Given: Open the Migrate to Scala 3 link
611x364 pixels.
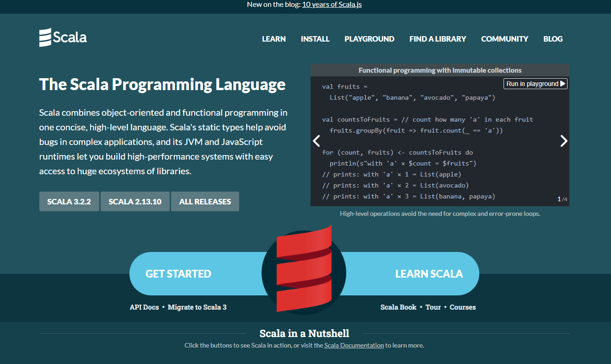Looking at the screenshot, I should [197, 307].
